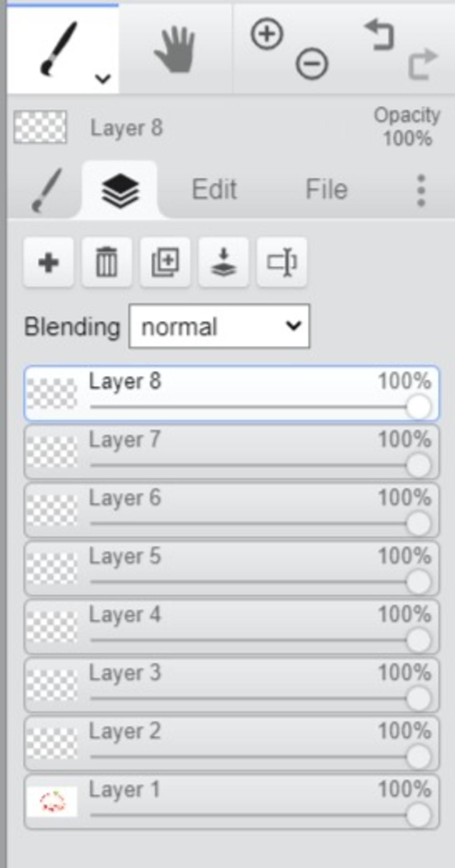Click the zoom out minus icon
455x868 pixels.
coord(311,64)
